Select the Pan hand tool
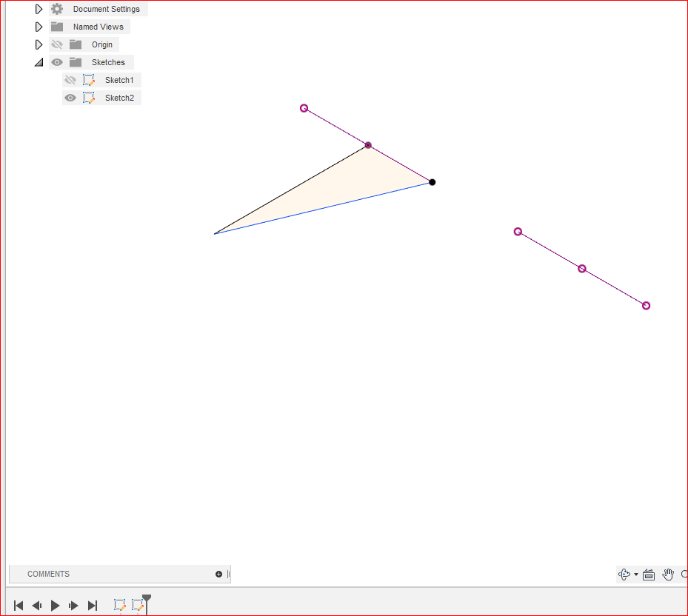Image resolution: width=688 pixels, height=616 pixels. (668, 574)
